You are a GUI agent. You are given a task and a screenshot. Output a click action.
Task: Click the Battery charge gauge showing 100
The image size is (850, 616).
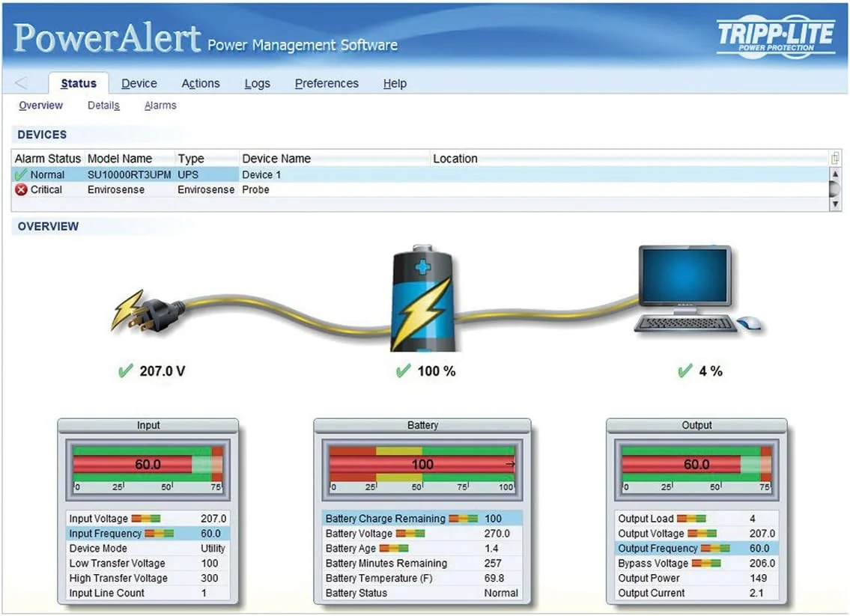click(423, 463)
